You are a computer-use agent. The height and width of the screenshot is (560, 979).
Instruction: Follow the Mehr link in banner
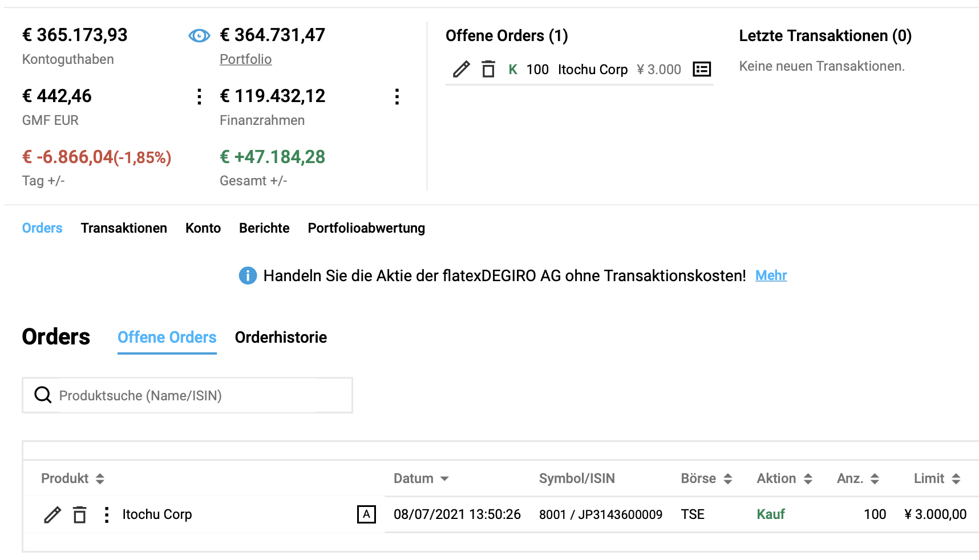click(771, 275)
